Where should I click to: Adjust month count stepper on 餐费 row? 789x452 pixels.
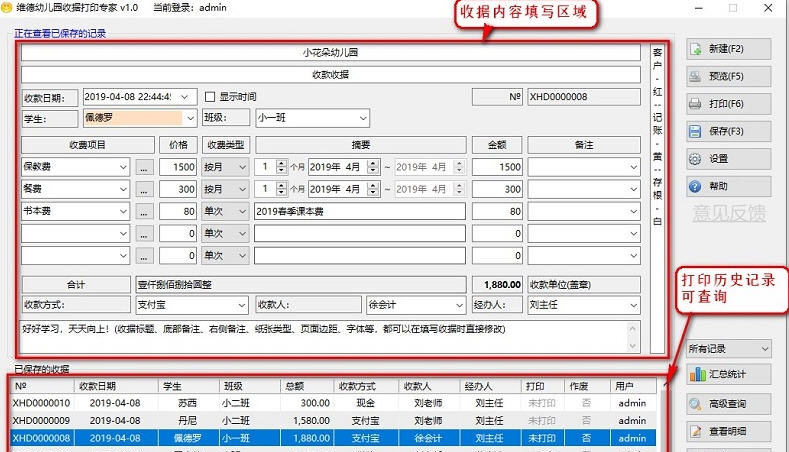pyautogui.click(x=282, y=189)
